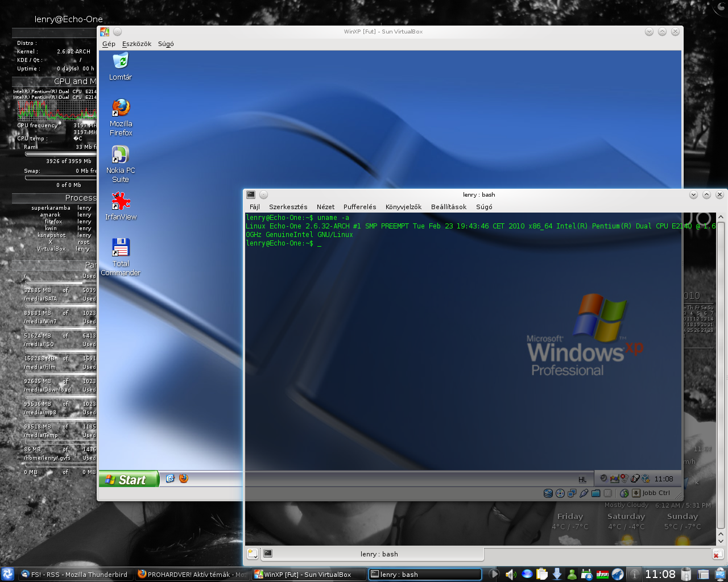The image size is (728, 582).
Task: Open the IrfanView desktop shortcut
Action: 121,206
